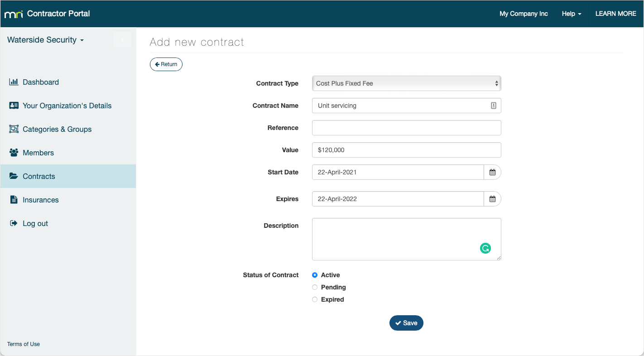The image size is (644, 356).
Task: Set contract status to Pending
Action: coord(315,287)
